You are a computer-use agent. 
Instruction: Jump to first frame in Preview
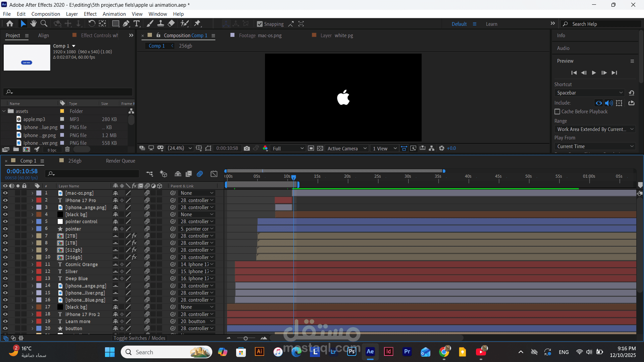point(574,73)
